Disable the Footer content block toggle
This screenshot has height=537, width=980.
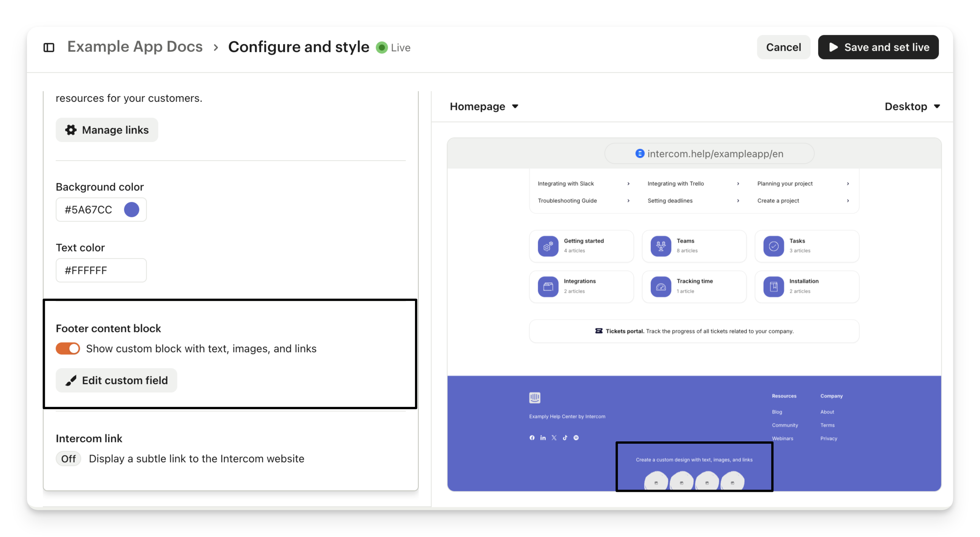68,348
